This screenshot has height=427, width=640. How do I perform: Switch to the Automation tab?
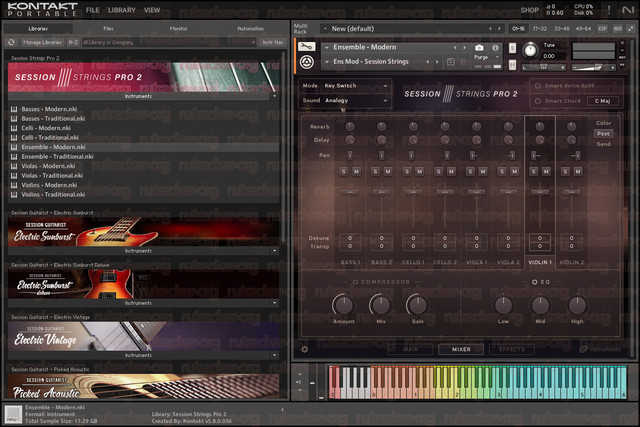[x=251, y=29]
